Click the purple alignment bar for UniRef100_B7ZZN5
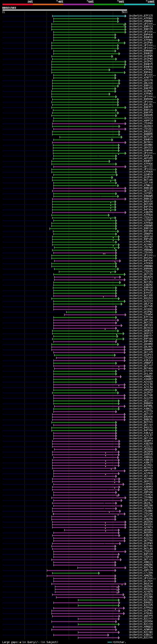 point(91,597)
